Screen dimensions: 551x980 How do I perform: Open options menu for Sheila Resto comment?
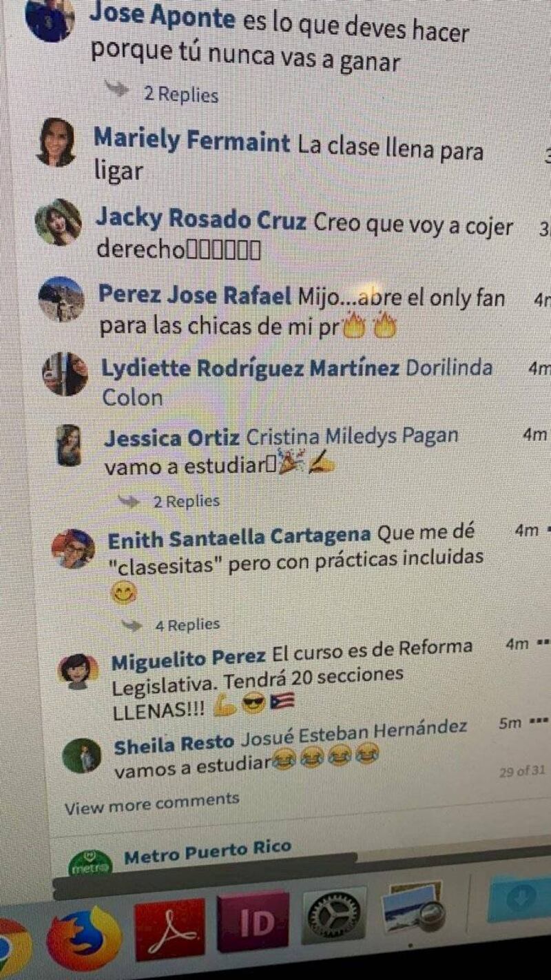(538, 722)
